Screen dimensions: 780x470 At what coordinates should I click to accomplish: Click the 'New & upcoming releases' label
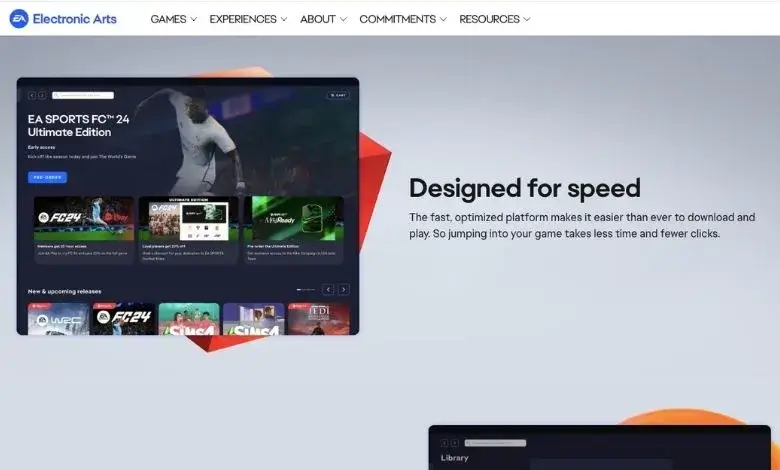point(65,291)
